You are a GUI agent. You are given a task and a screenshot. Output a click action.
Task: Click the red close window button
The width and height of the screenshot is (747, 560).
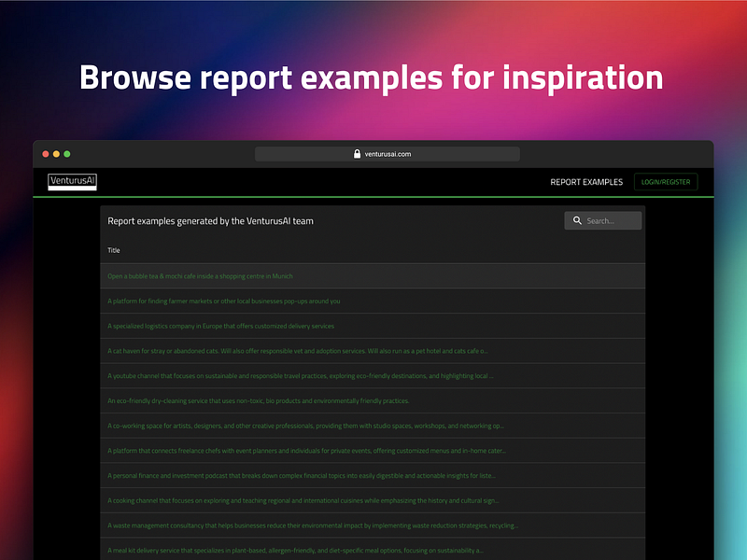coord(46,154)
